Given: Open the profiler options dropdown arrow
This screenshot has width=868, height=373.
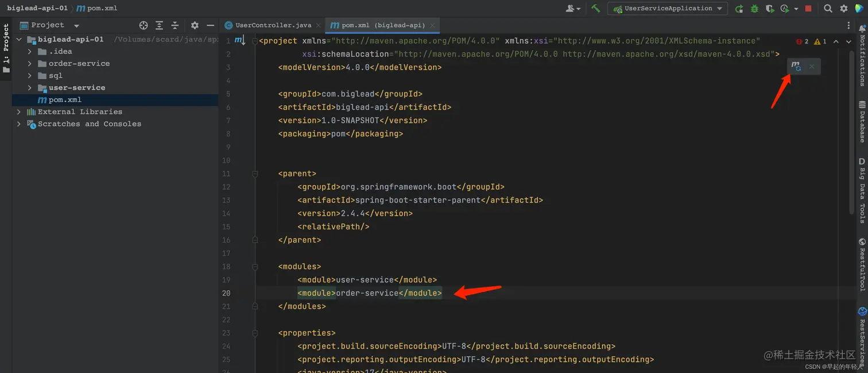Looking at the screenshot, I should [796, 9].
